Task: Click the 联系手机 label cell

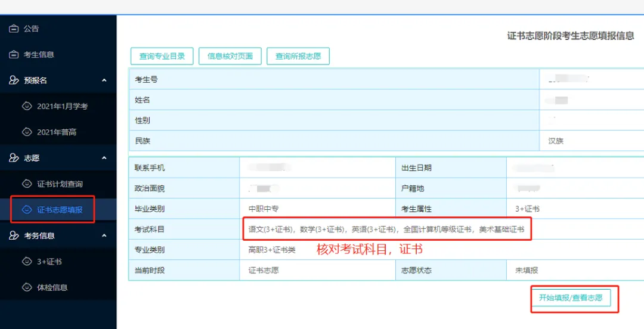Action: (x=184, y=167)
